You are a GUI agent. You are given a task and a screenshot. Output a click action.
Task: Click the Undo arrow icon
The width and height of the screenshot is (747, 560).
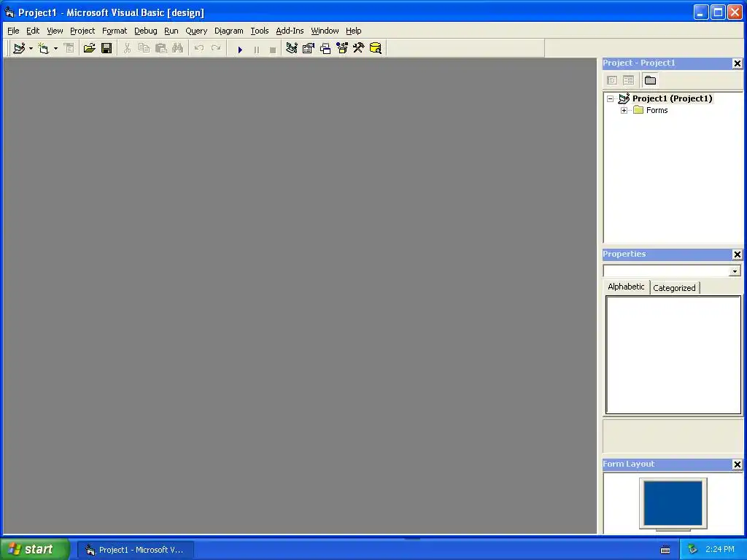click(198, 48)
